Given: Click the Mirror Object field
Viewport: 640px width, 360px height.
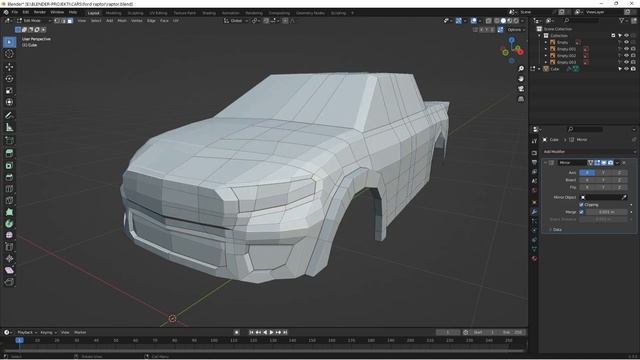Looking at the screenshot, I should pos(603,197).
